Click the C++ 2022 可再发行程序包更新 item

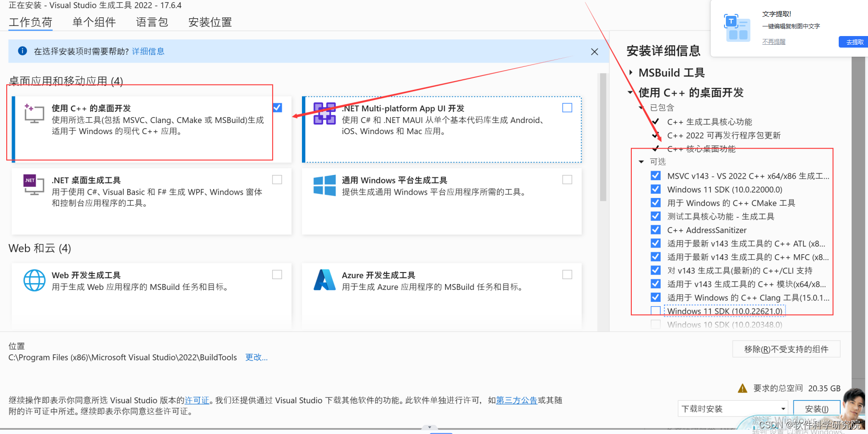click(x=724, y=135)
